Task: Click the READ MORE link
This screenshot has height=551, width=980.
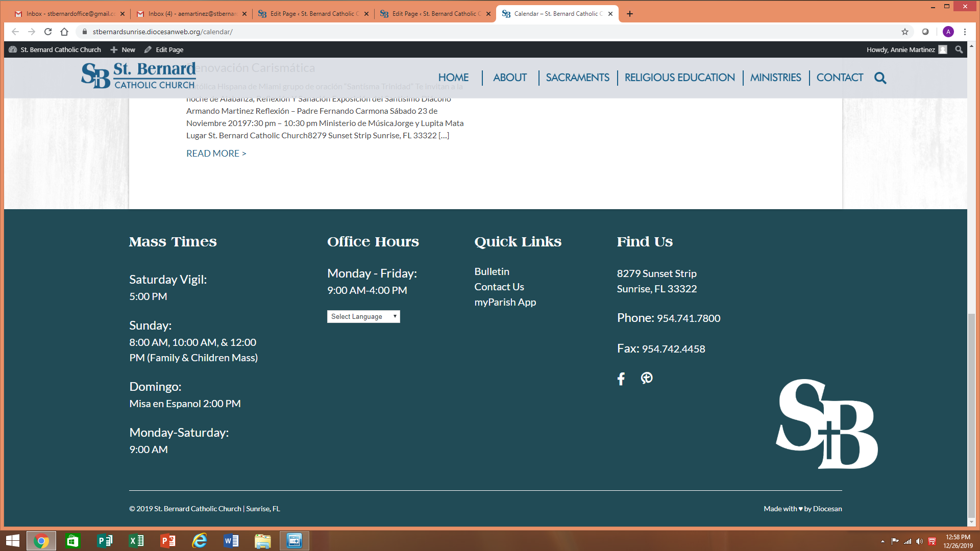Action: (x=216, y=154)
